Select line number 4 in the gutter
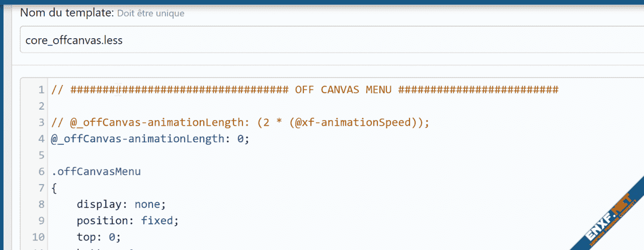Screen dimensions: 644x250 41,139
